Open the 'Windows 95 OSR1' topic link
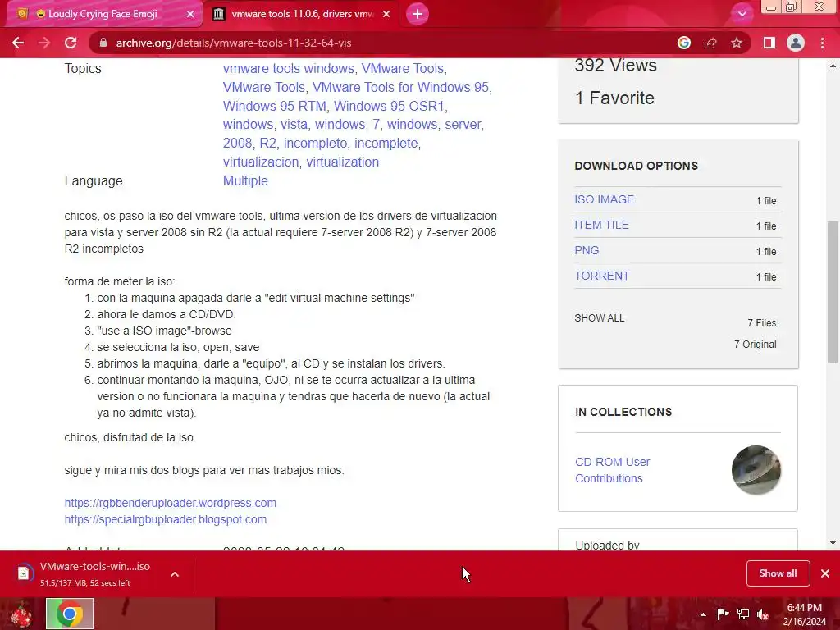This screenshot has height=630, width=840. 389,106
